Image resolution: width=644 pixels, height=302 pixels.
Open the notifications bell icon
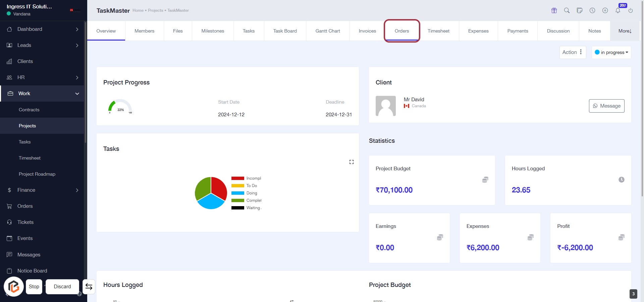[618, 10]
